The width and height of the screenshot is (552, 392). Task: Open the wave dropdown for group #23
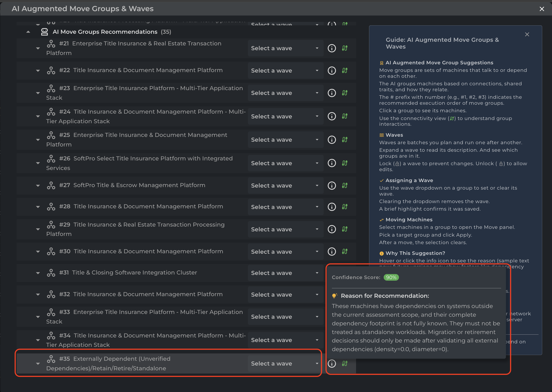[285, 93]
